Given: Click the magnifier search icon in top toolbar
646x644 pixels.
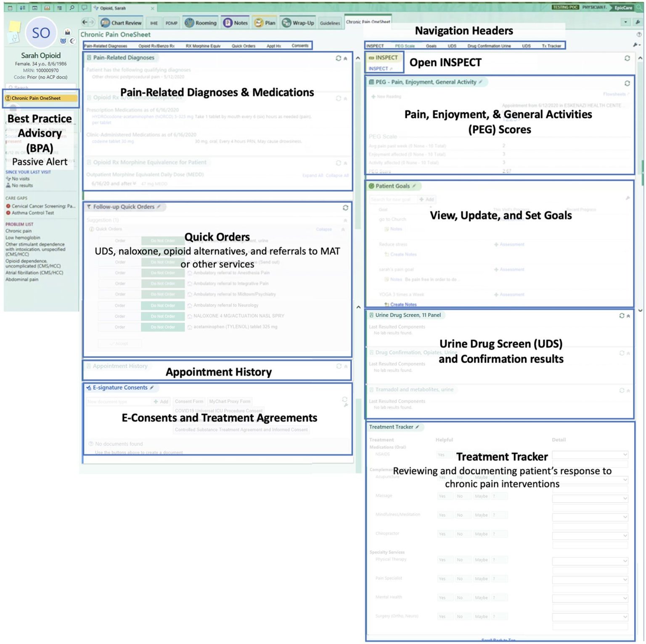Looking at the screenshot, I should coord(72,8).
